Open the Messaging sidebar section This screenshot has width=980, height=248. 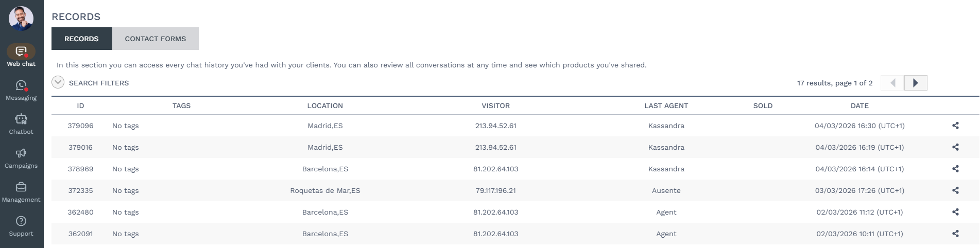21,90
